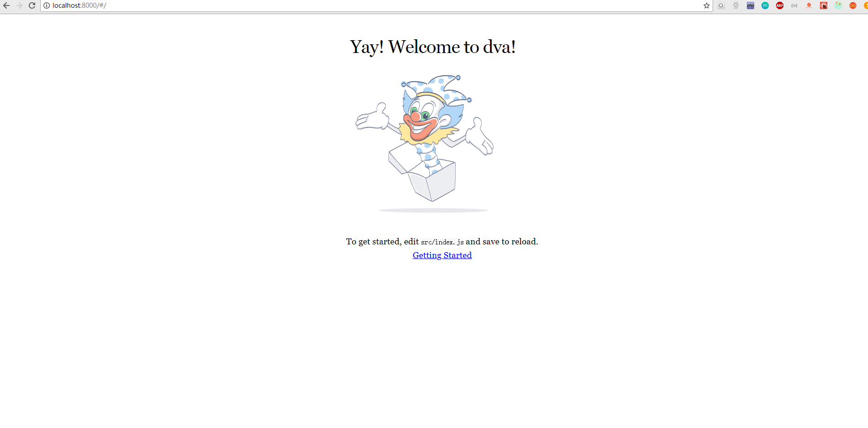The image size is (868, 428).
Task: Bookmark this page with the star
Action: (x=707, y=5)
